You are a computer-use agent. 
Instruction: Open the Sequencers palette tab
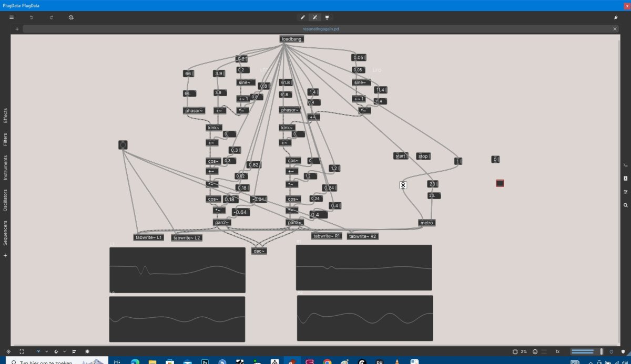(x=6, y=233)
